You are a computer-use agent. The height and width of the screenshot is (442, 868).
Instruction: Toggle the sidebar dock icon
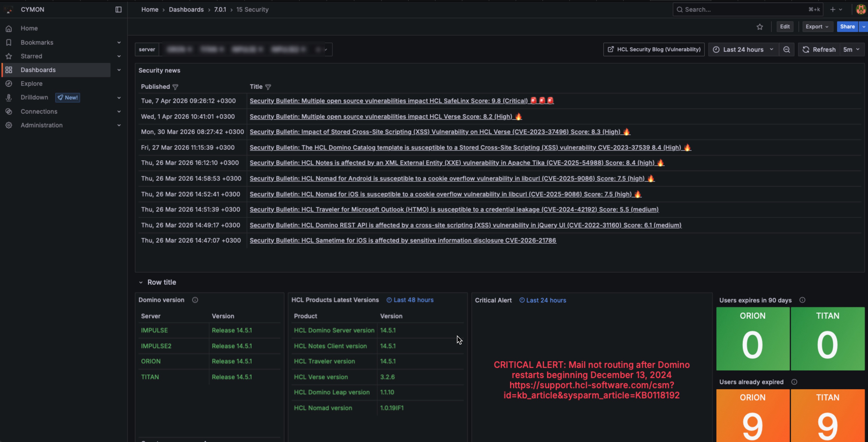click(118, 9)
